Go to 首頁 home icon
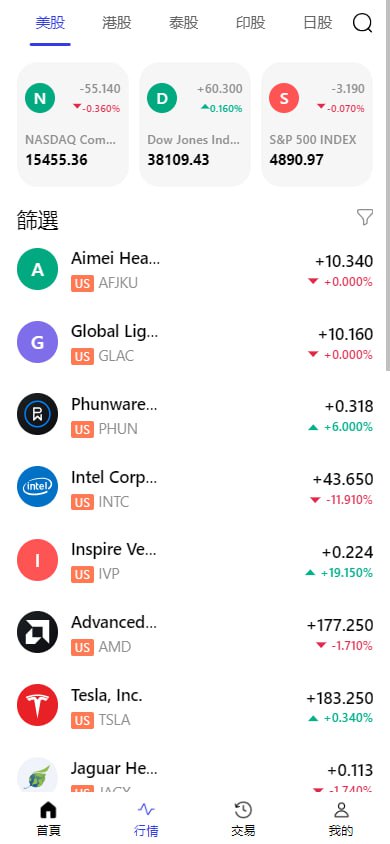 coord(48,810)
